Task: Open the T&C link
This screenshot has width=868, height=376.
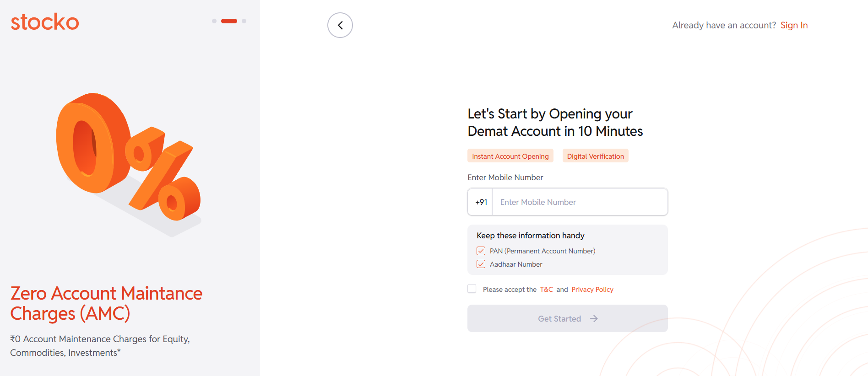Action: click(x=546, y=290)
